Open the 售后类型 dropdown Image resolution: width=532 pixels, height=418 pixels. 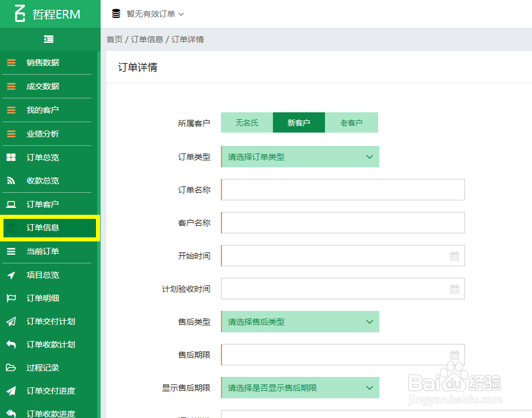point(300,321)
